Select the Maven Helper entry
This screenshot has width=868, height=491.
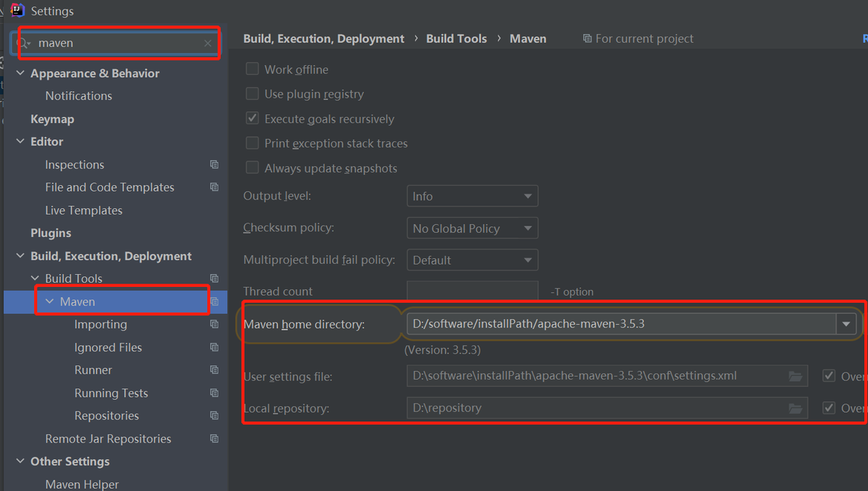(82, 484)
